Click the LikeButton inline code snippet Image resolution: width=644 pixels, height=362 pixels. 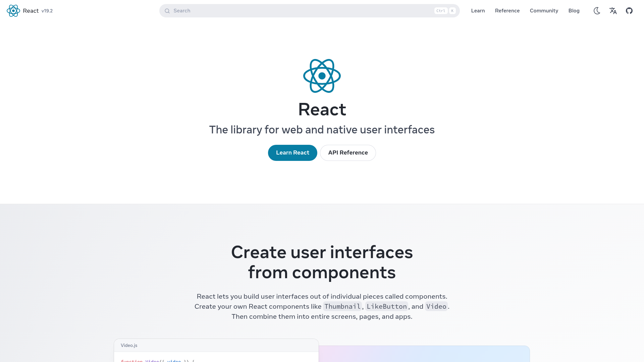[x=386, y=306]
